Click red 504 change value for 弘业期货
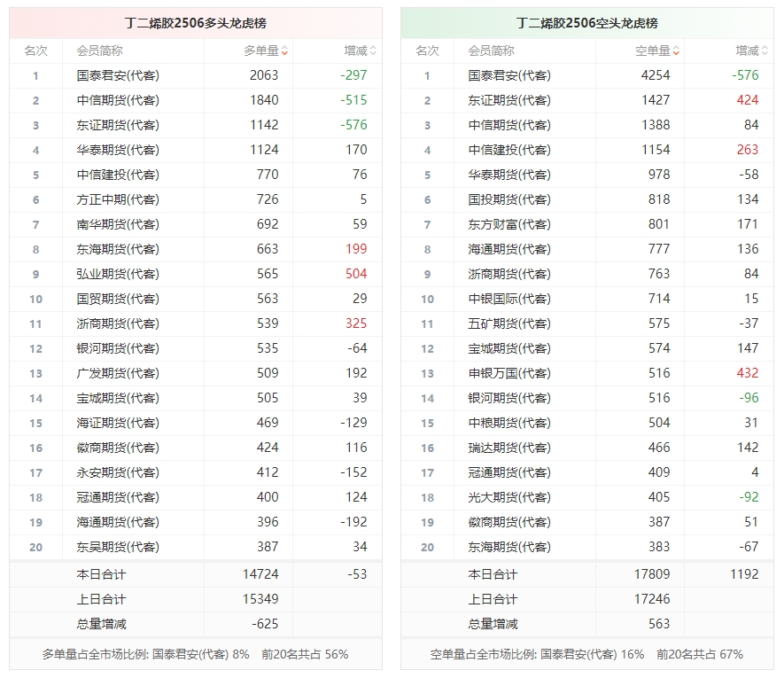Image resolution: width=784 pixels, height=678 pixels. pyautogui.click(x=356, y=274)
